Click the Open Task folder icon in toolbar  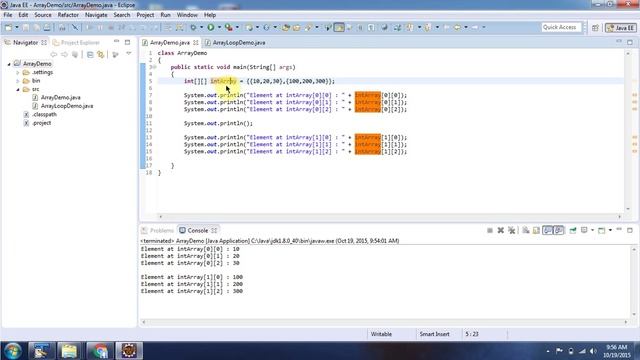[x=297, y=27]
